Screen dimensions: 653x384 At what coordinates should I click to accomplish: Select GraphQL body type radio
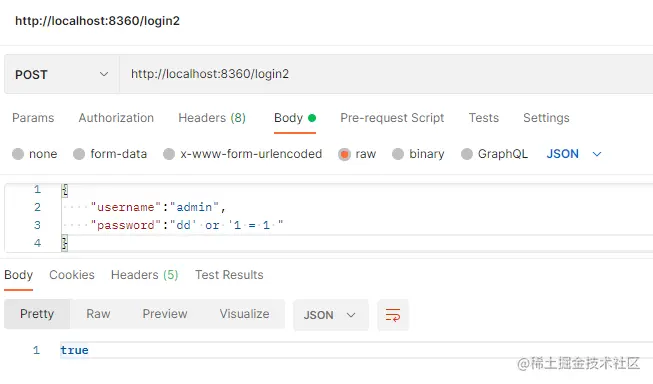pyautogui.click(x=467, y=154)
